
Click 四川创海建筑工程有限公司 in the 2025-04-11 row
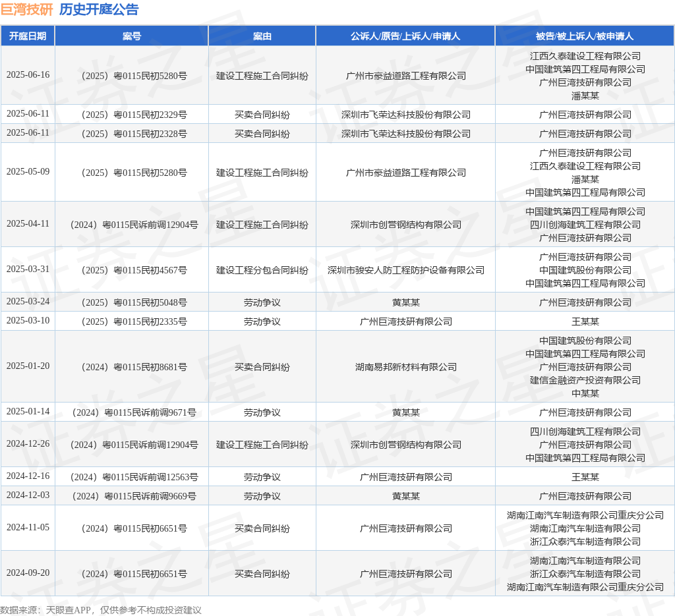point(585,225)
